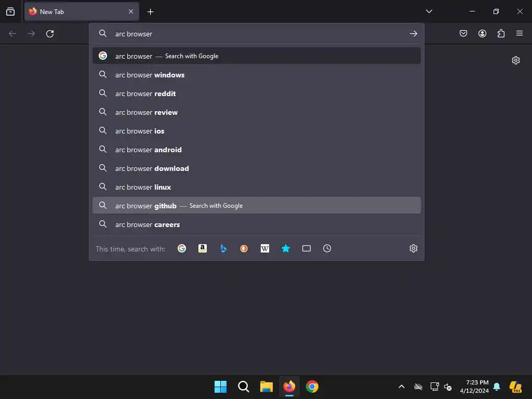Click Firefox icon in taskbar
Viewport: 532px width, 399px height.
coord(289,387)
